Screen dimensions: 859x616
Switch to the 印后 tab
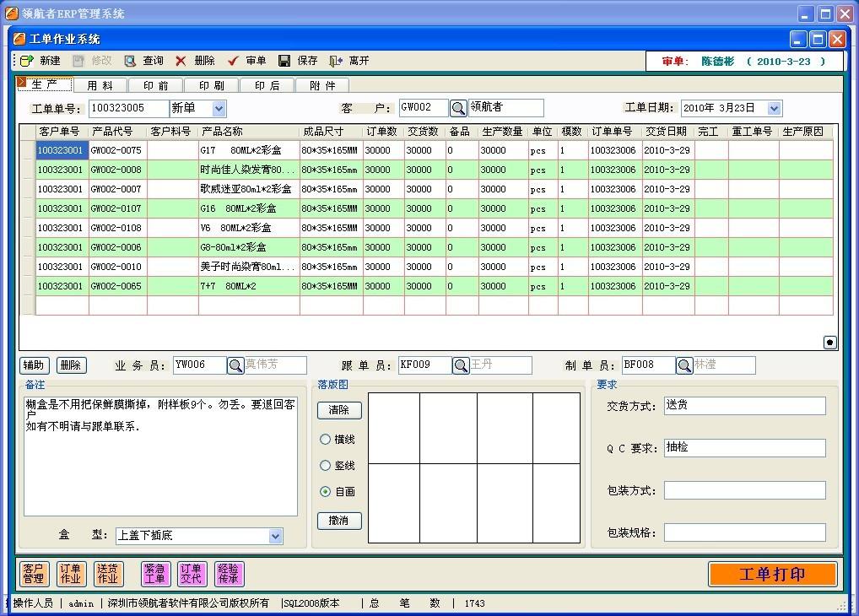pyautogui.click(x=267, y=85)
